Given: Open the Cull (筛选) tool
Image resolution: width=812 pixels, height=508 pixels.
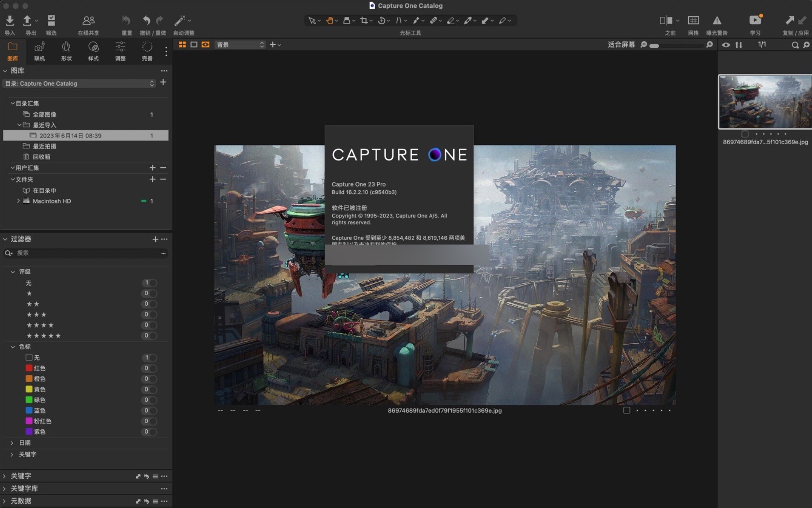Looking at the screenshot, I should point(51,20).
